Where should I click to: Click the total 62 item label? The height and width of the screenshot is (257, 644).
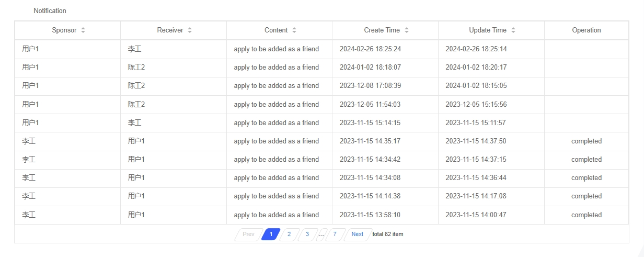[388, 234]
